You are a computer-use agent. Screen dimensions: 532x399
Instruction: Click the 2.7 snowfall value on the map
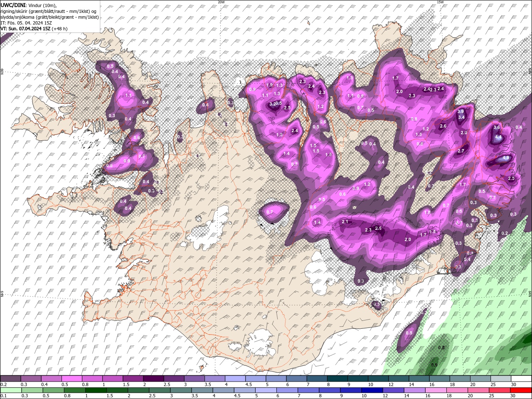461,151
